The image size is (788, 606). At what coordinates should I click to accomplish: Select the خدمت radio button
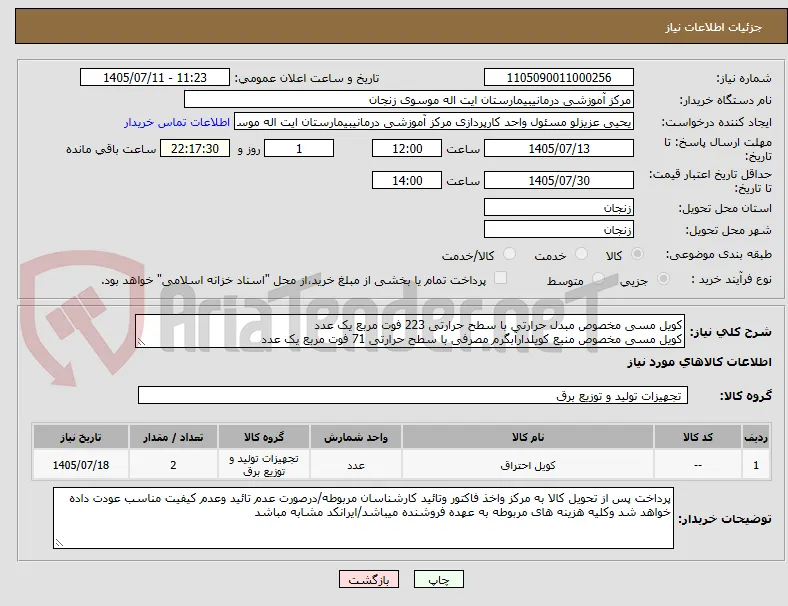[581, 254]
